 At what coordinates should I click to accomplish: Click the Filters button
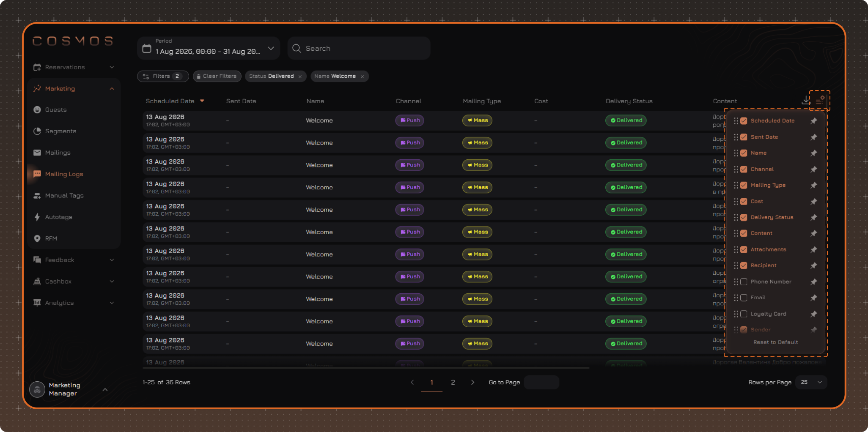click(x=163, y=76)
